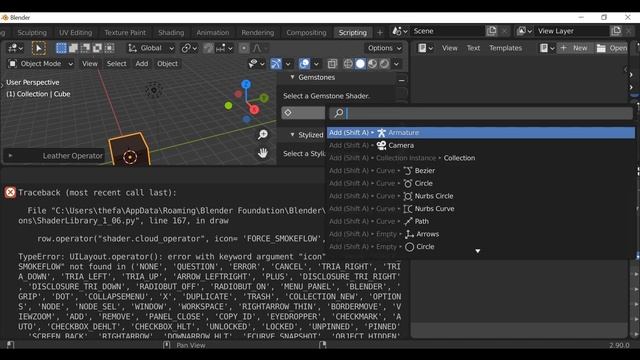
Task: Collapse the Stylized panel
Action: tap(292, 134)
